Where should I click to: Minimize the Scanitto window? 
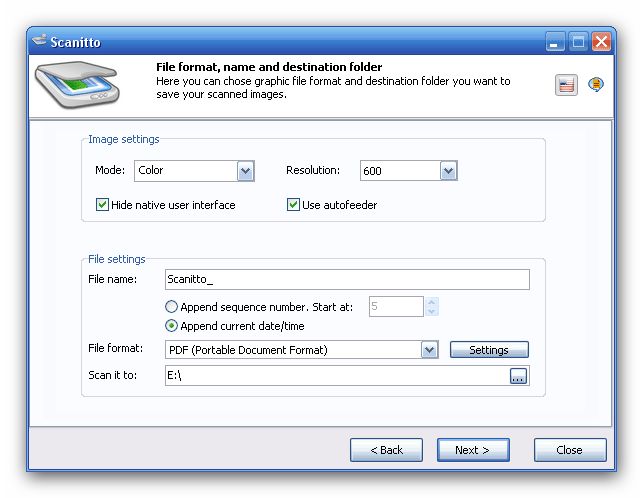pyautogui.click(x=555, y=42)
